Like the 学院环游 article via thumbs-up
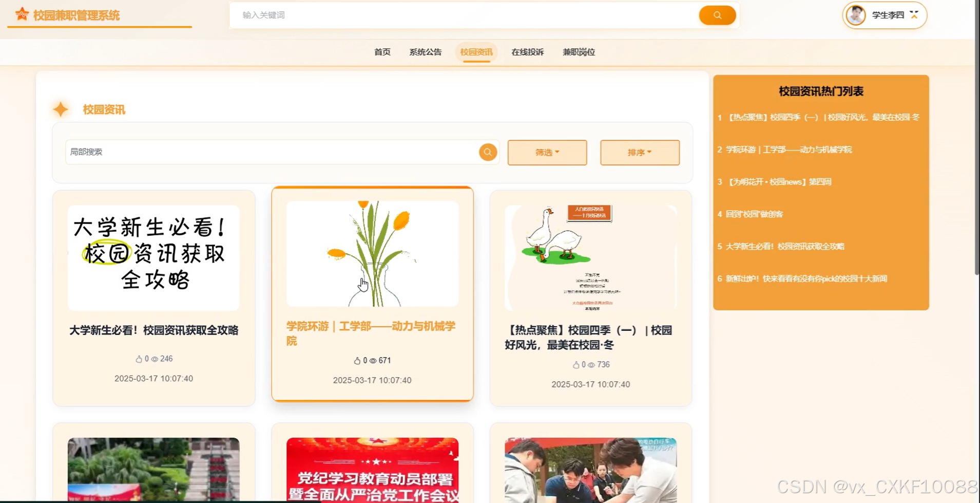 (357, 361)
